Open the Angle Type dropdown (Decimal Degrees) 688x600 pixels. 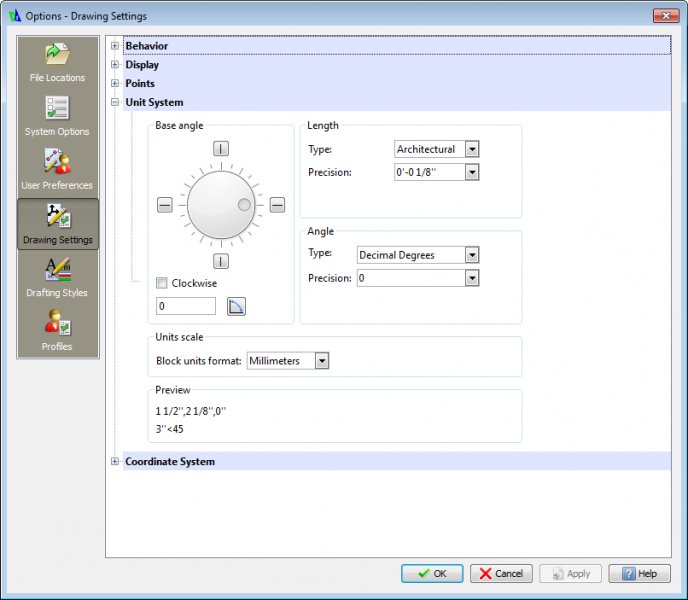[418, 255]
